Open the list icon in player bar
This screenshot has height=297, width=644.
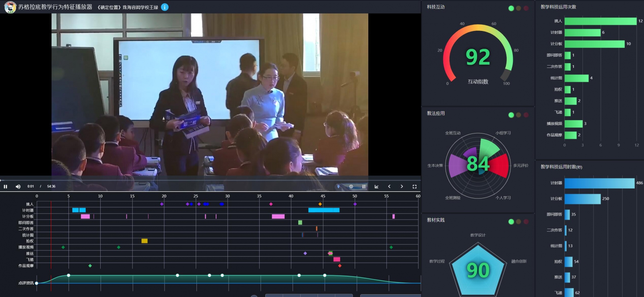[364, 186]
